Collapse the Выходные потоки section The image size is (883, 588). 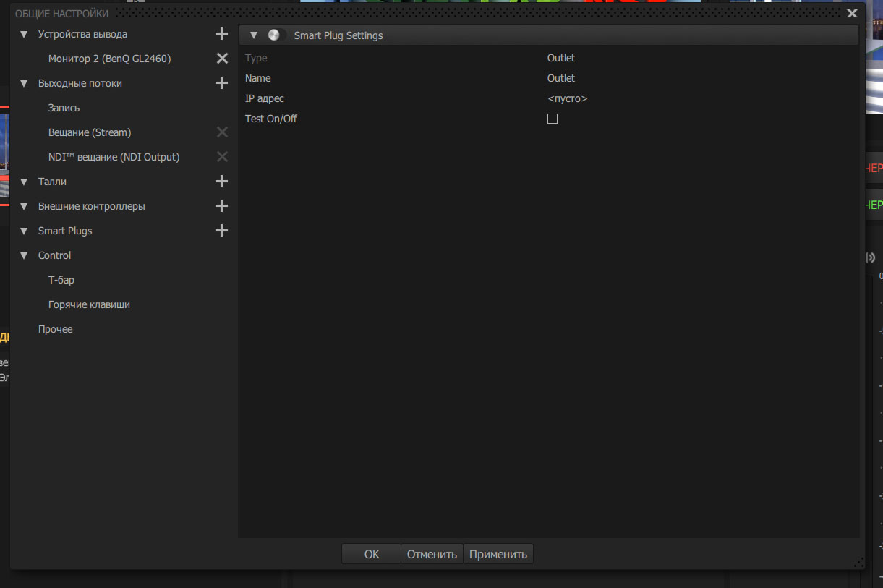pos(24,83)
